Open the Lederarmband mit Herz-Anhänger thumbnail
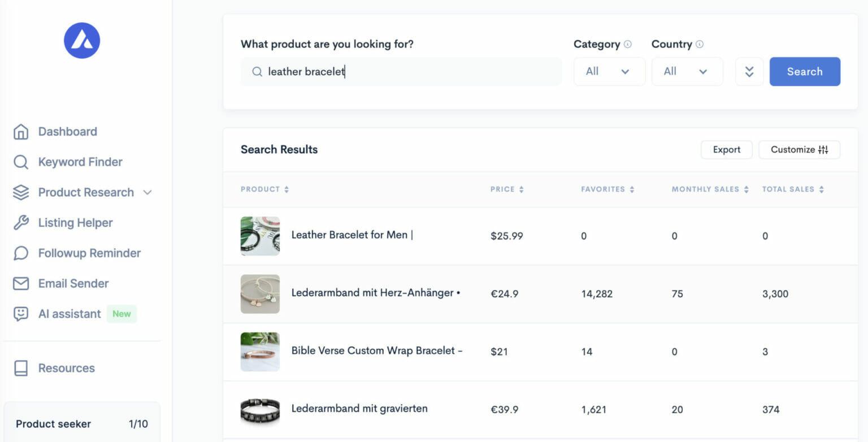The height and width of the screenshot is (442, 868). point(260,294)
